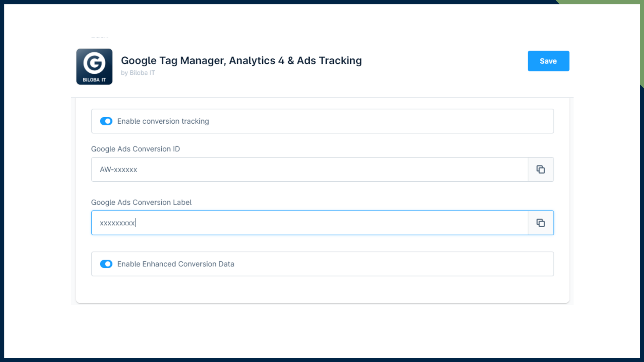Image resolution: width=644 pixels, height=362 pixels.
Task: Toggle Enable conversion tracking switch
Action: click(106, 121)
